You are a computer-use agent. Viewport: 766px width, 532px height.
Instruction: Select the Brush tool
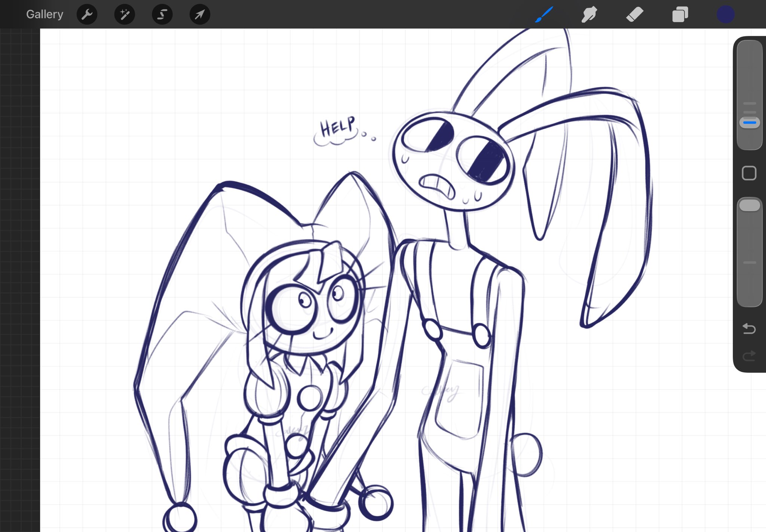click(544, 14)
